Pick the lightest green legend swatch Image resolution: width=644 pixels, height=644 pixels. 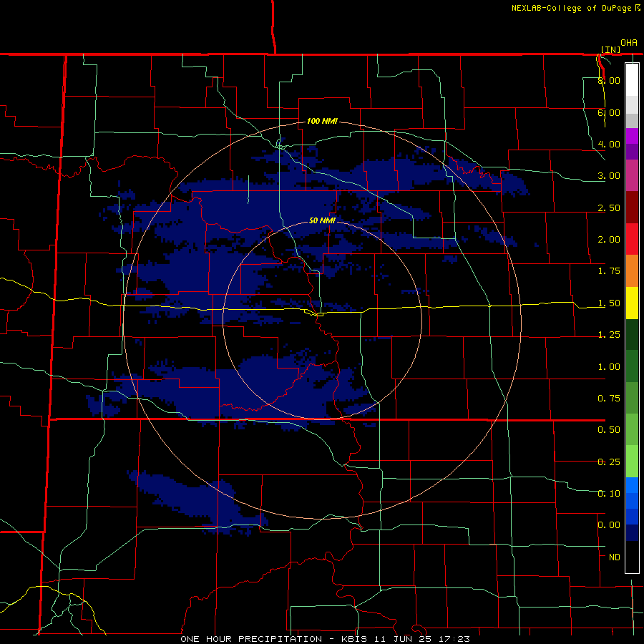click(632, 462)
